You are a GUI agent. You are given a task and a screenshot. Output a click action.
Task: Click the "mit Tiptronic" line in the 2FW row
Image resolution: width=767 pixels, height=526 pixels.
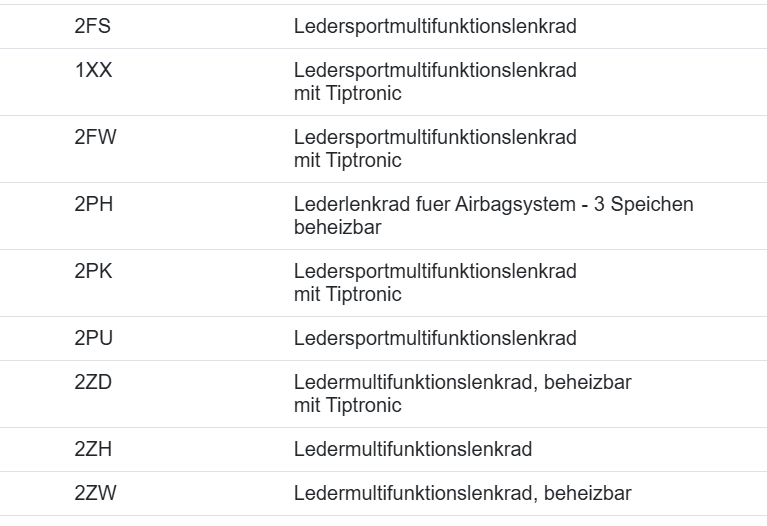[x=347, y=160]
